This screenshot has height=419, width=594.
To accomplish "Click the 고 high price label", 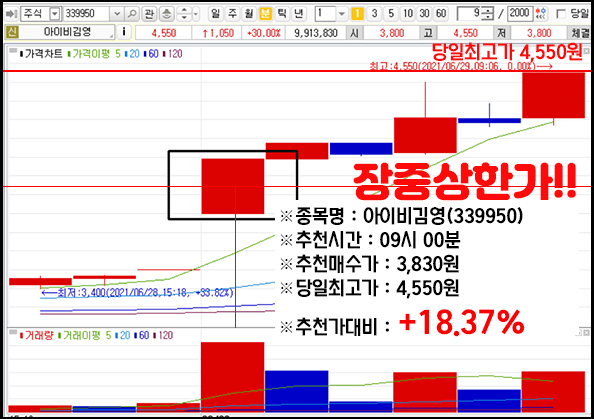I will tap(428, 33).
